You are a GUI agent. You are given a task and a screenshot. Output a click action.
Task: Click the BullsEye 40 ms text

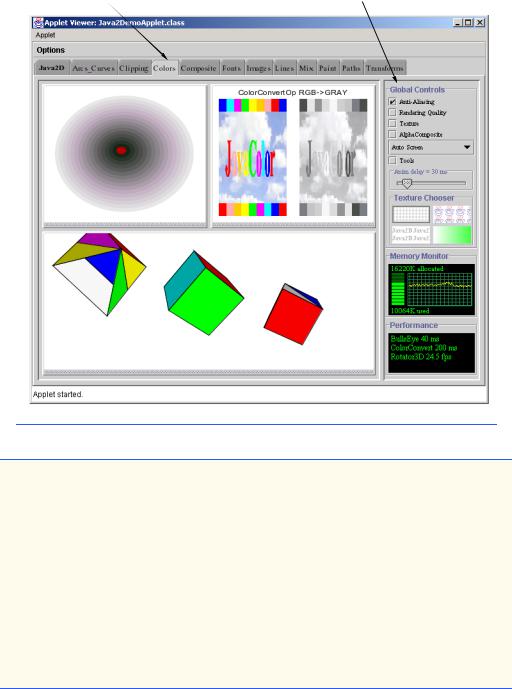coord(414,339)
